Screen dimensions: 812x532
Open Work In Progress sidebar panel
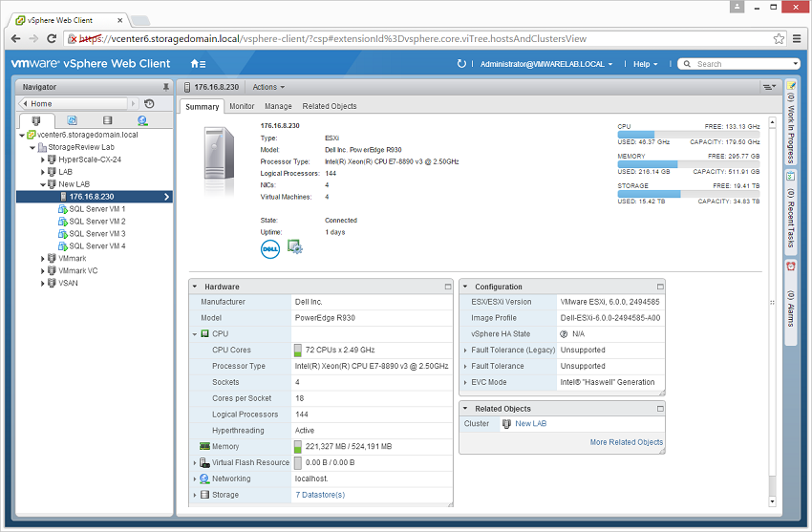point(791,122)
